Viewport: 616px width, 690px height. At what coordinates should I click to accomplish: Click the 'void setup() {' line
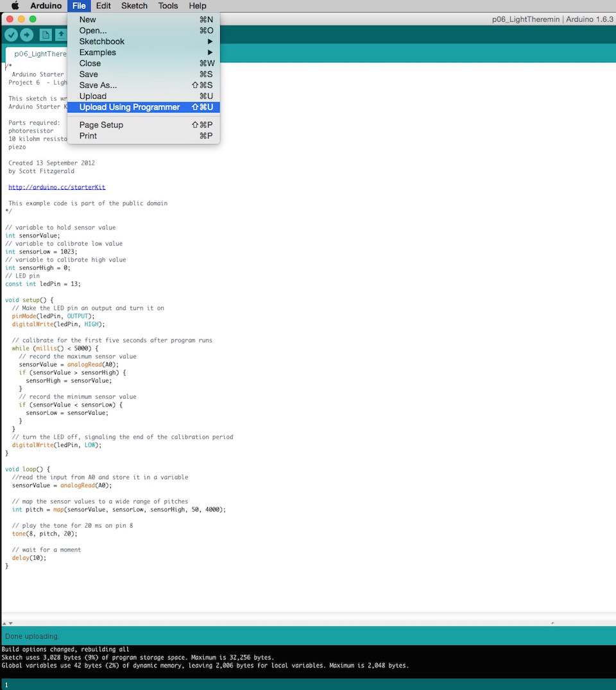[x=29, y=300]
